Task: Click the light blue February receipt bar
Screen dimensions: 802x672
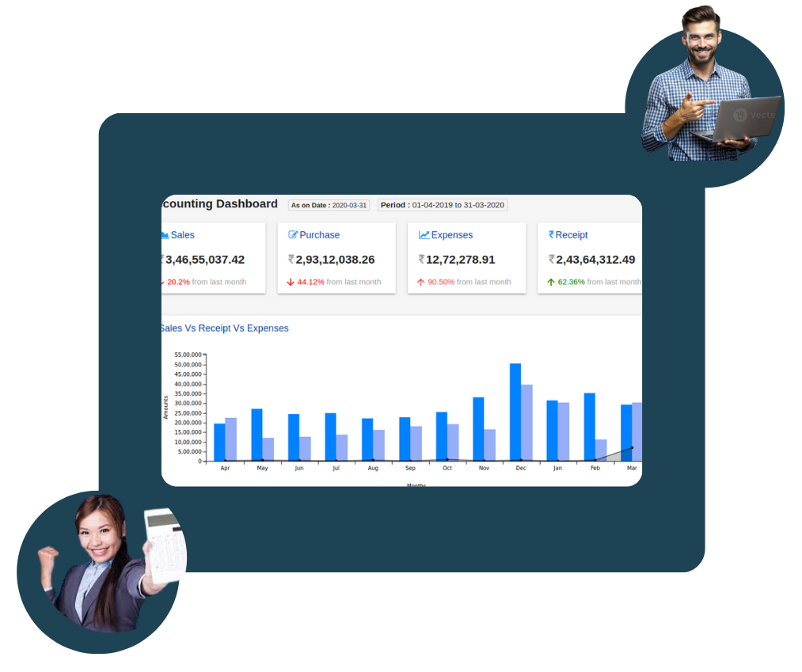Action: pyautogui.click(x=601, y=450)
